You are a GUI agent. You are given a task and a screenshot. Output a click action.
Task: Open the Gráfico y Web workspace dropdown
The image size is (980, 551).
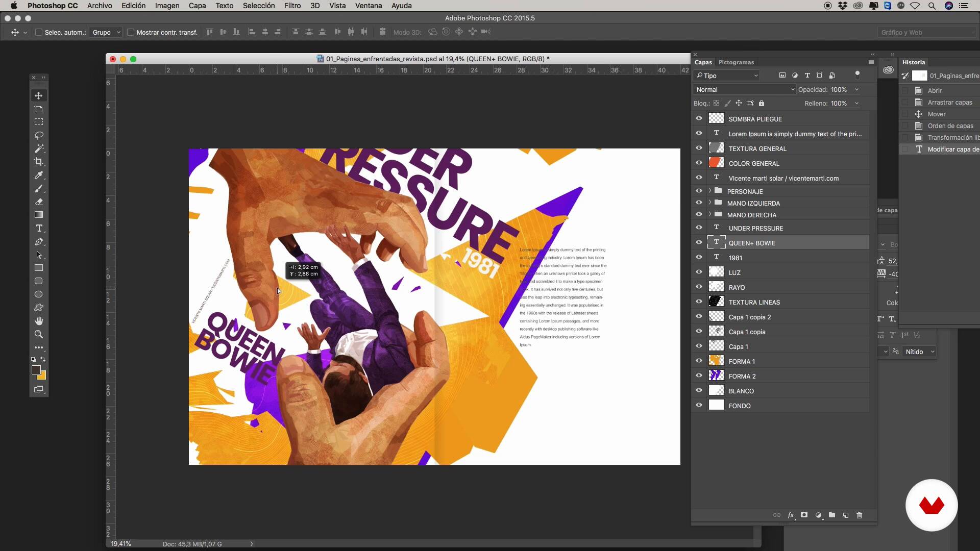(927, 32)
